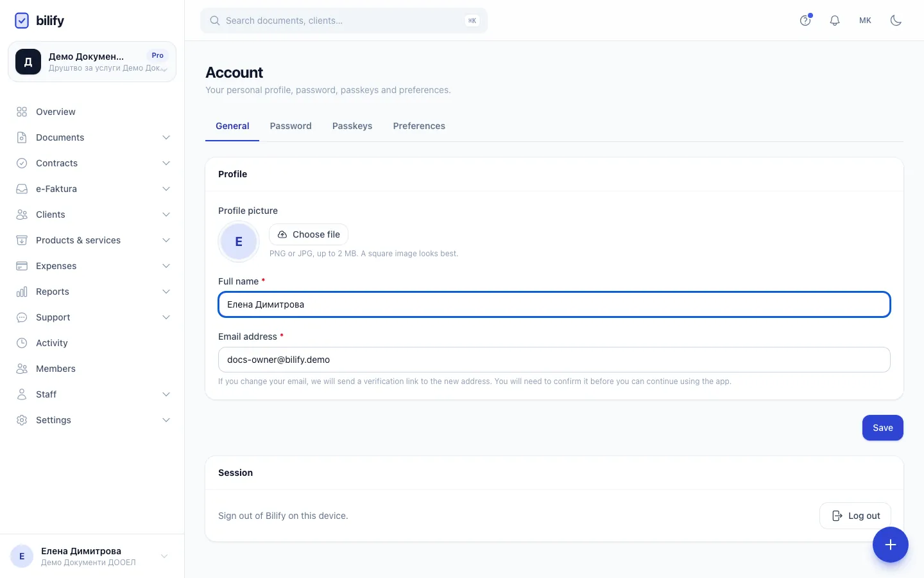
Task: Expand the Clients menu chevron
Action: (x=166, y=215)
